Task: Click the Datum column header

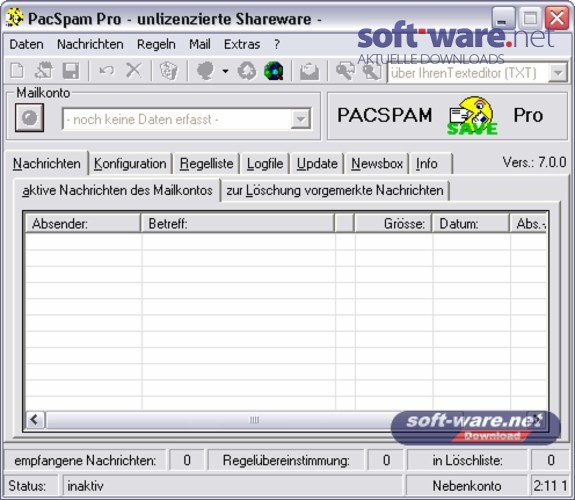Action: pos(470,223)
